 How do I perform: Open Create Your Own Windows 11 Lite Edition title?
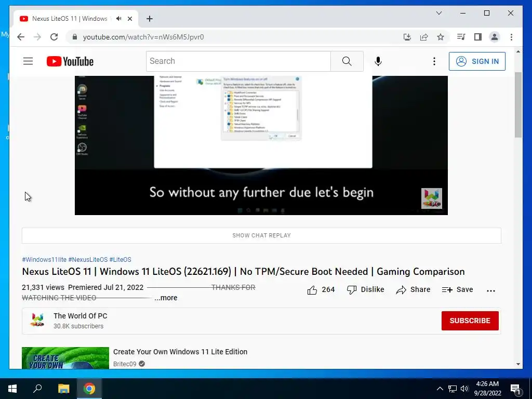[180, 352]
